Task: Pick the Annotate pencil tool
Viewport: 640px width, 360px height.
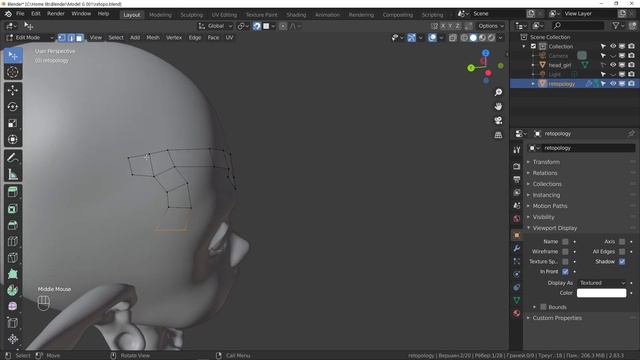Action: 13,158
